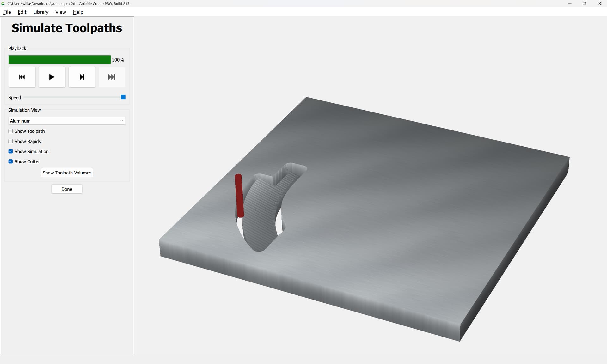Uncheck the Show Cutter checkbox
607x364 pixels.
pos(10,161)
